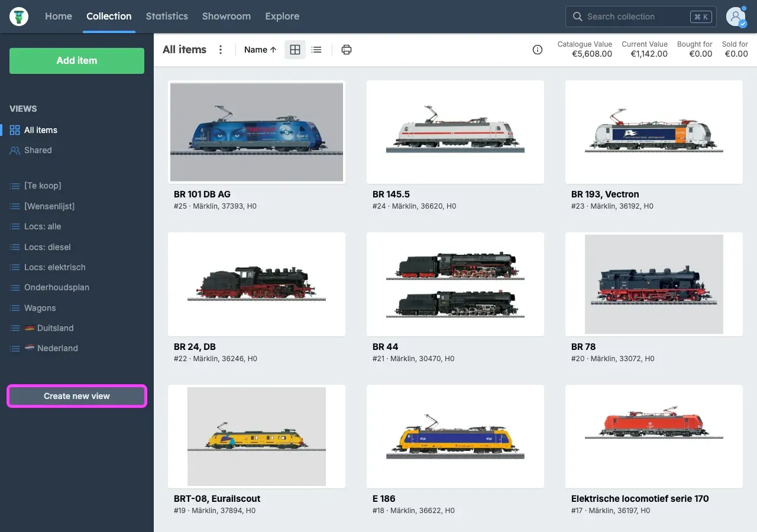The height and width of the screenshot is (532, 757).
Task: Show the info icon details
Action: (537, 50)
